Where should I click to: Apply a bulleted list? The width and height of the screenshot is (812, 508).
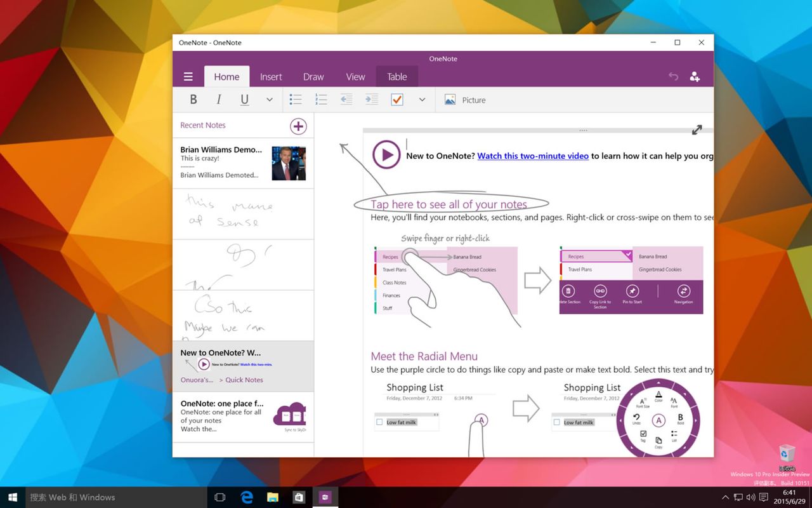click(296, 100)
